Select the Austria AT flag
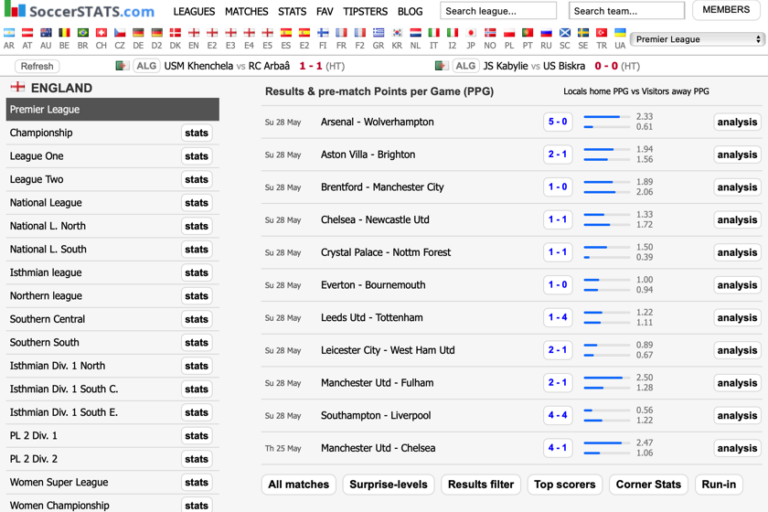The width and height of the screenshot is (768, 512). tap(27, 33)
